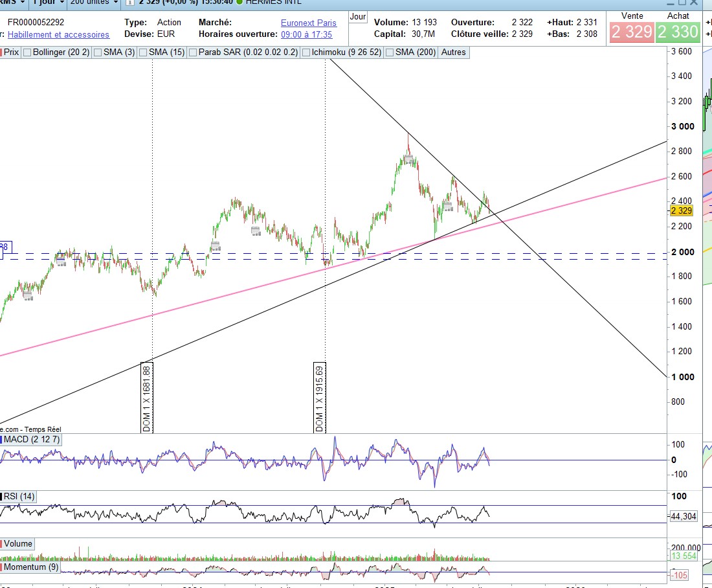
Task: Click the Prix indicator tab
Action: [11, 52]
